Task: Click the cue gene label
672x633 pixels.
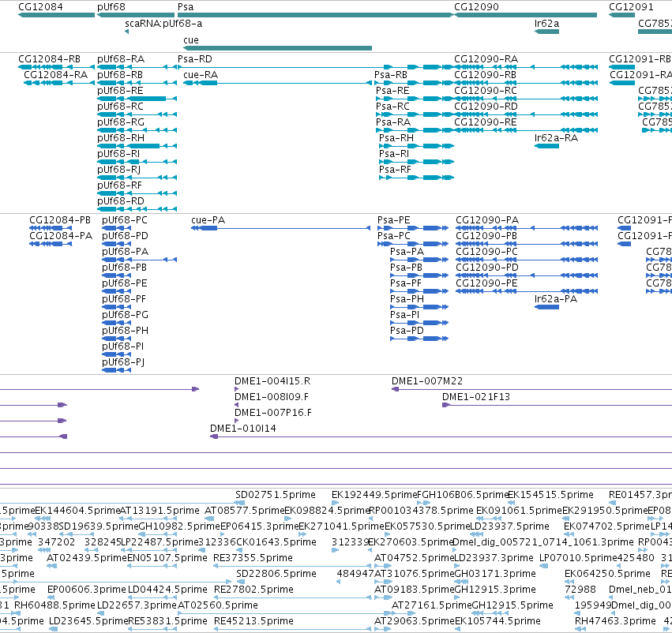Action: [191, 39]
